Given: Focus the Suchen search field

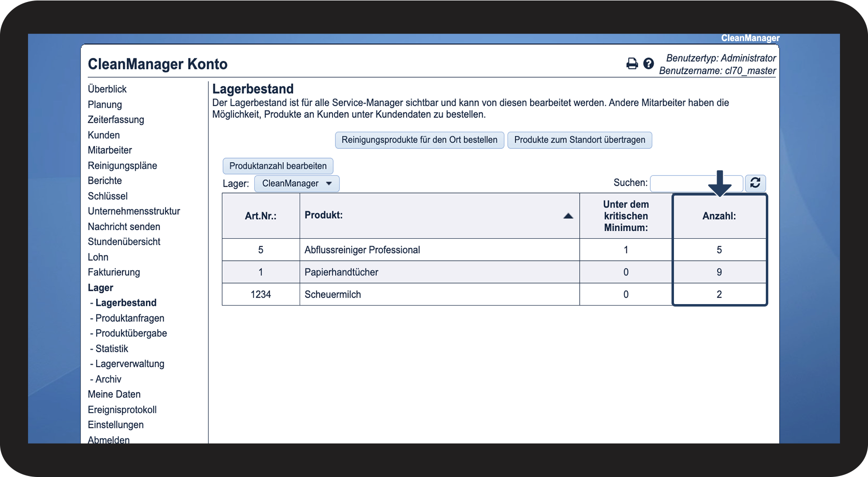Looking at the screenshot, I should coord(683,183).
